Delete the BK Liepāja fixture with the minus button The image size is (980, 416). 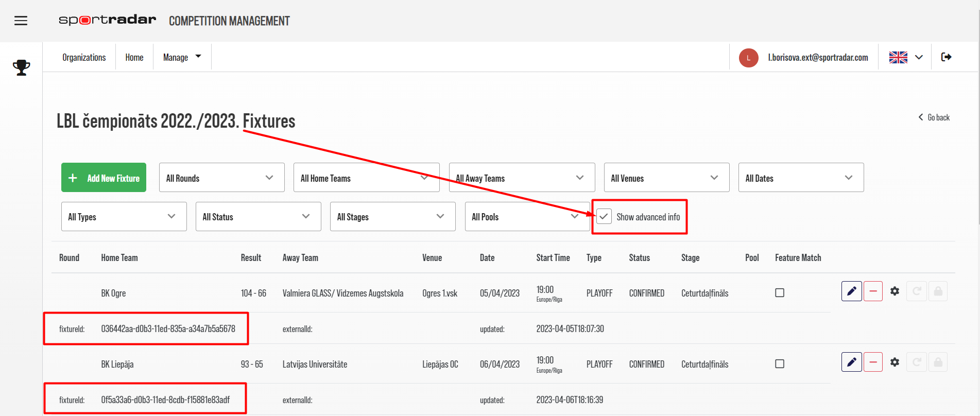point(873,362)
